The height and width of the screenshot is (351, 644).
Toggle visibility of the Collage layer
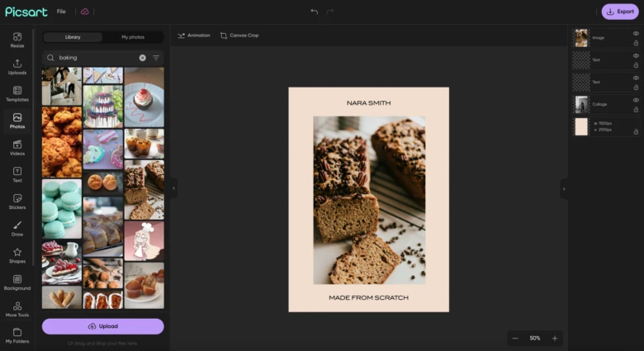tap(636, 100)
